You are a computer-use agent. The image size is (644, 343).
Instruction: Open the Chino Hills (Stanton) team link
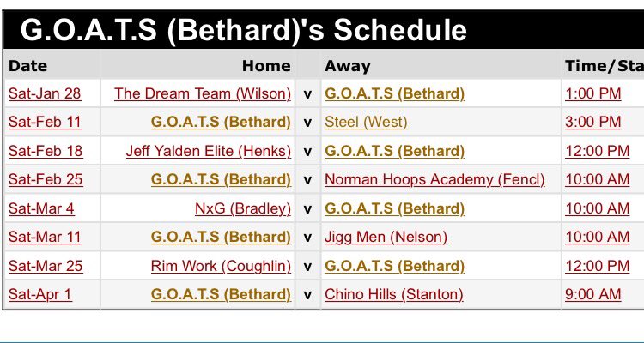[x=394, y=295]
